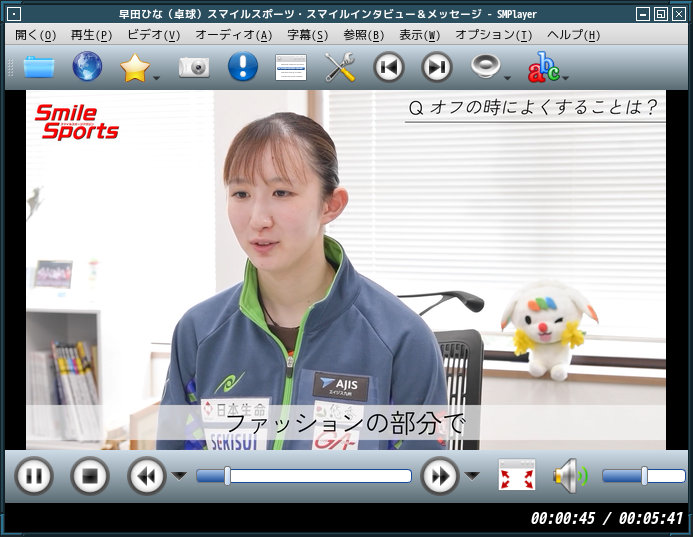Open the オプション(T) menu

coord(494,35)
